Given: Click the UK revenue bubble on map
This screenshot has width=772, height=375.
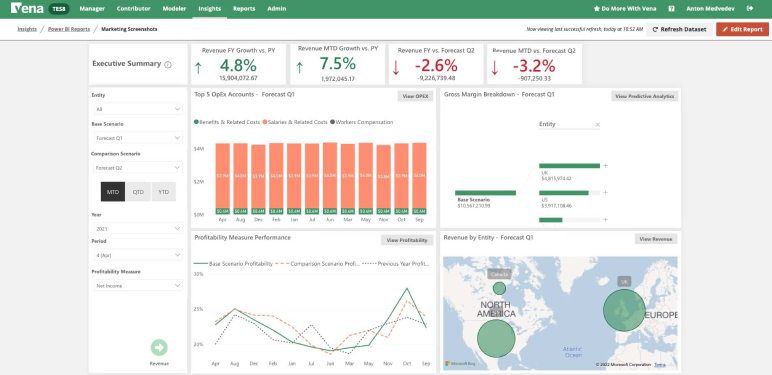Looking at the screenshot, I should (624, 310).
